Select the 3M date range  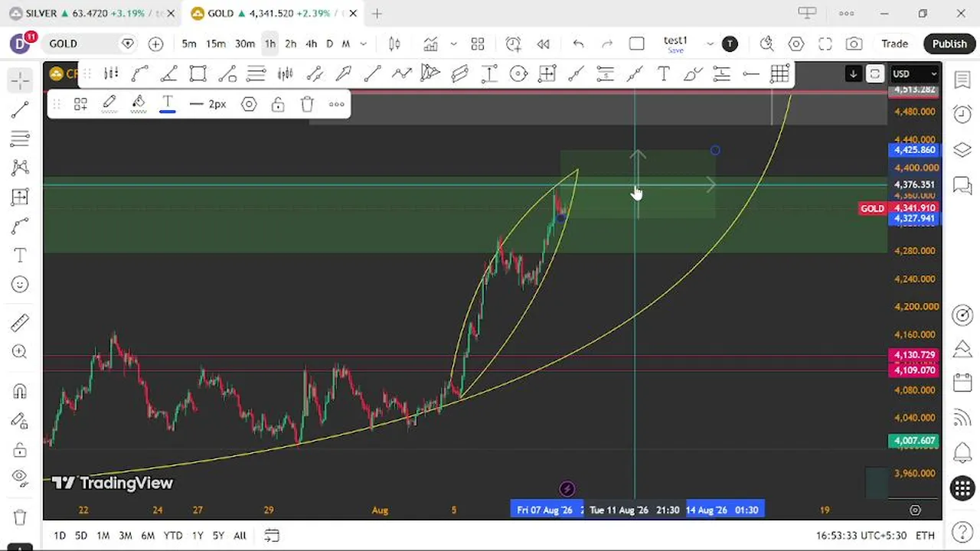click(126, 536)
